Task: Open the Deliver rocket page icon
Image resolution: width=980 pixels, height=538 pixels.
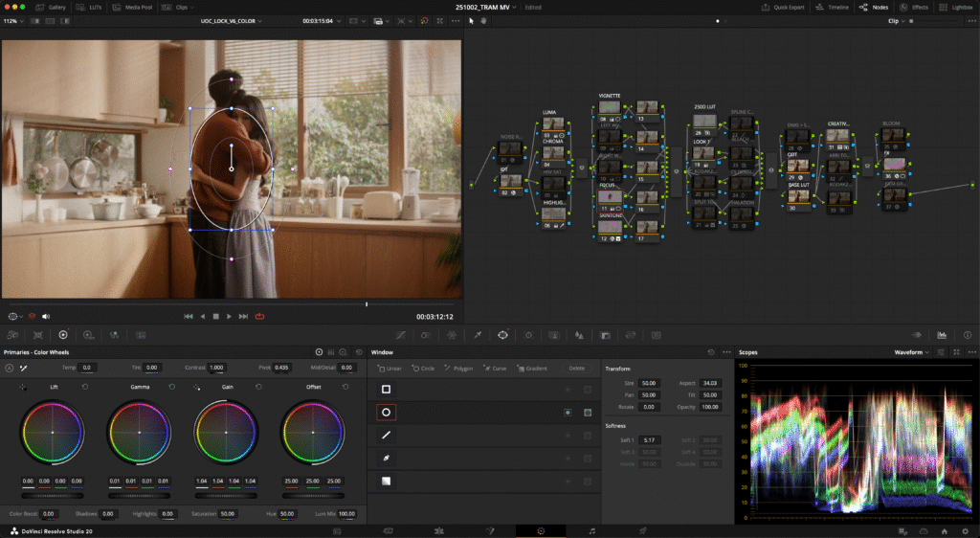Action: click(642, 530)
